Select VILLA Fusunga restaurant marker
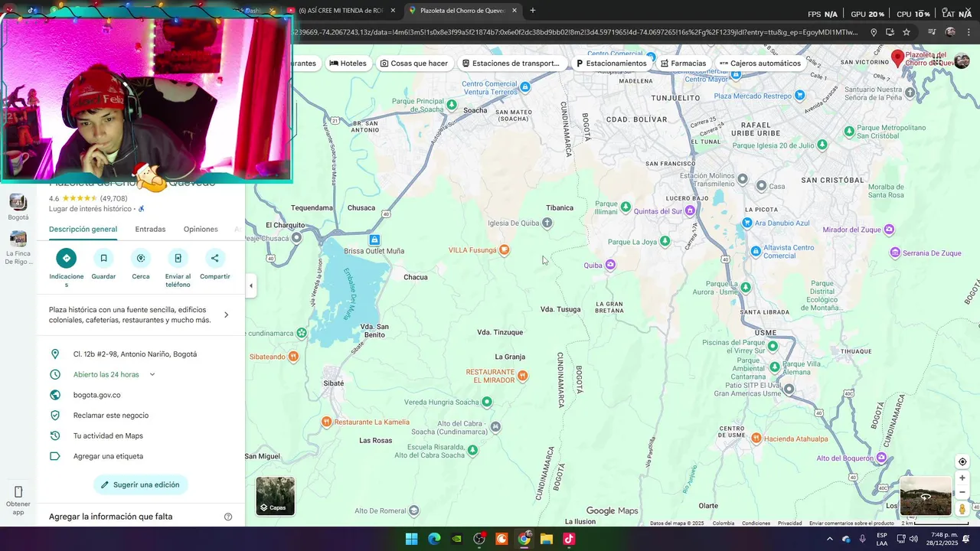Screen dimensions: 980x551 [x=504, y=250]
